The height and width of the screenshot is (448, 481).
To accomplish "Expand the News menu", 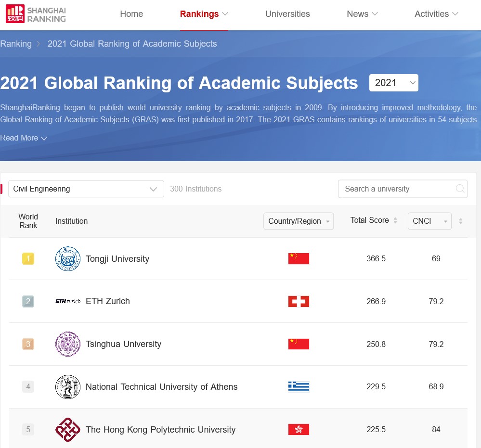I will click(x=362, y=14).
